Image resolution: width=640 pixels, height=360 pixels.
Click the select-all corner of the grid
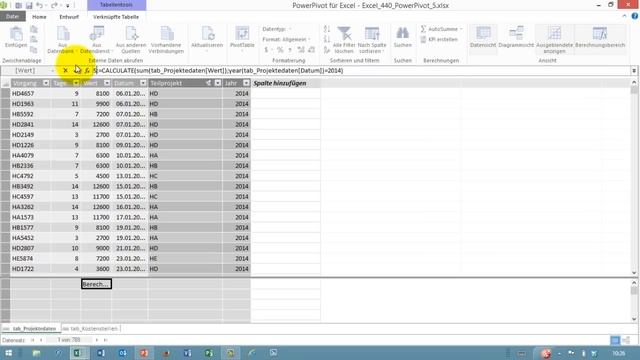pyautogui.click(x=5, y=83)
